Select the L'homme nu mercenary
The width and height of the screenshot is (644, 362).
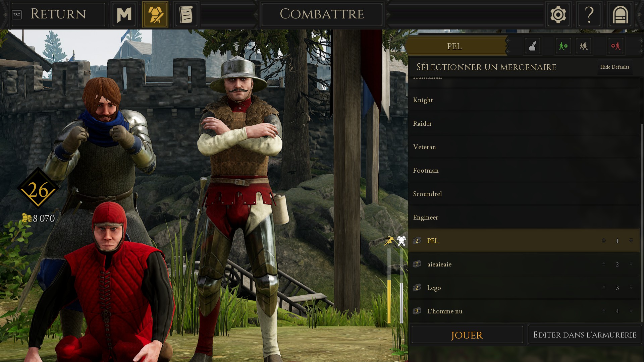[524, 311]
